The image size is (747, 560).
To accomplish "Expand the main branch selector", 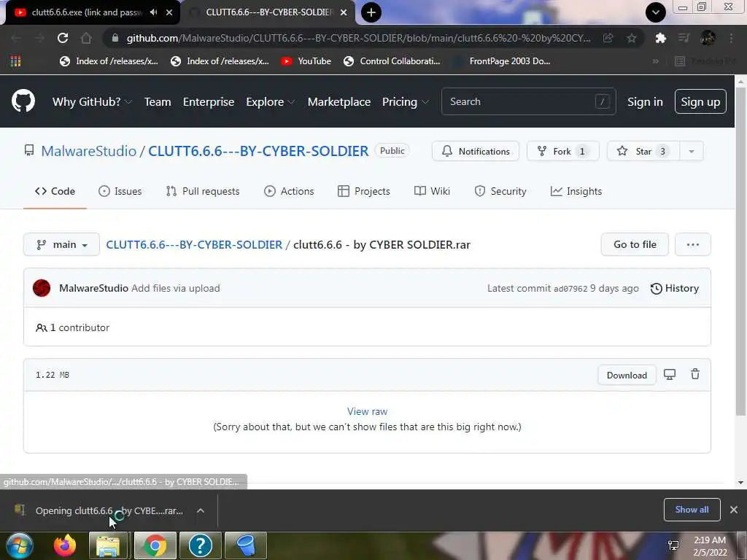I will (61, 244).
